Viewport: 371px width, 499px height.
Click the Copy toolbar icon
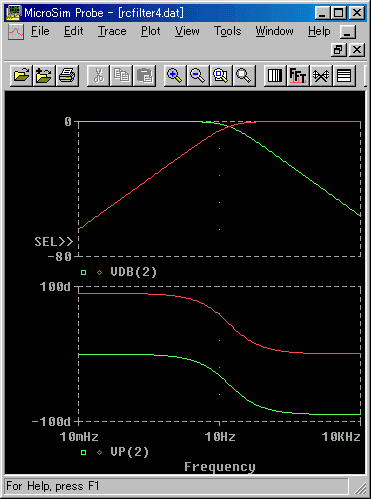pos(121,76)
